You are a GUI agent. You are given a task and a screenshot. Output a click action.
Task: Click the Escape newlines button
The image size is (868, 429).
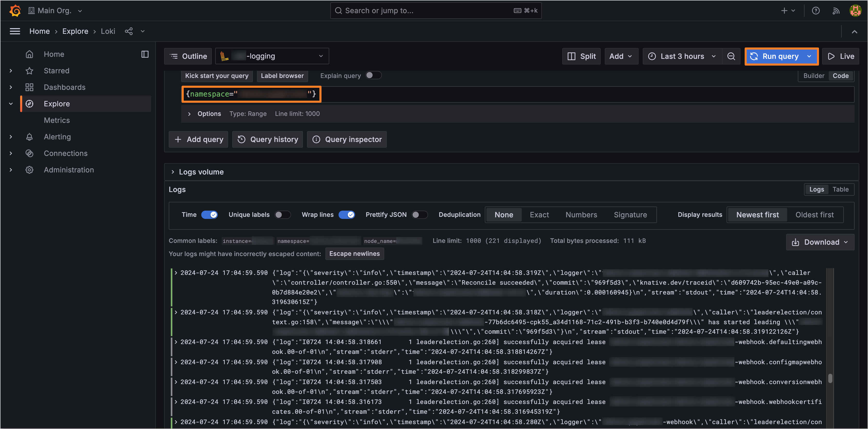(354, 254)
